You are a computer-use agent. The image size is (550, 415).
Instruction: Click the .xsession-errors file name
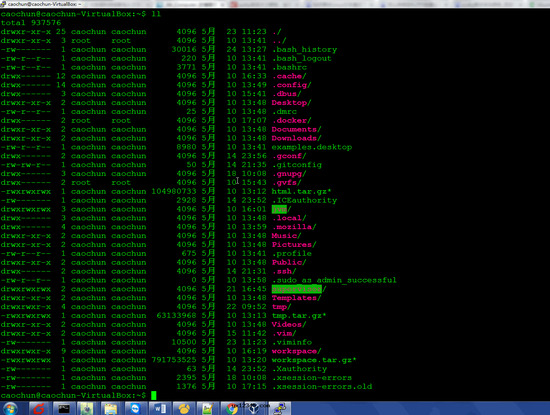click(312, 378)
